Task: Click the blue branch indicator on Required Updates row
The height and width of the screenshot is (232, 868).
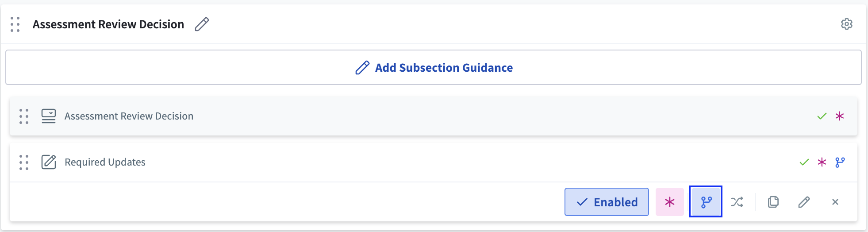Action: [840, 162]
